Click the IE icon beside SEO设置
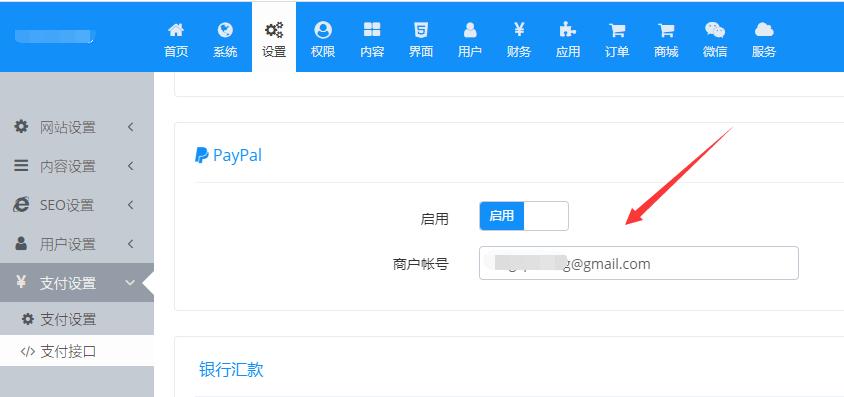The image size is (844, 397). point(21,204)
